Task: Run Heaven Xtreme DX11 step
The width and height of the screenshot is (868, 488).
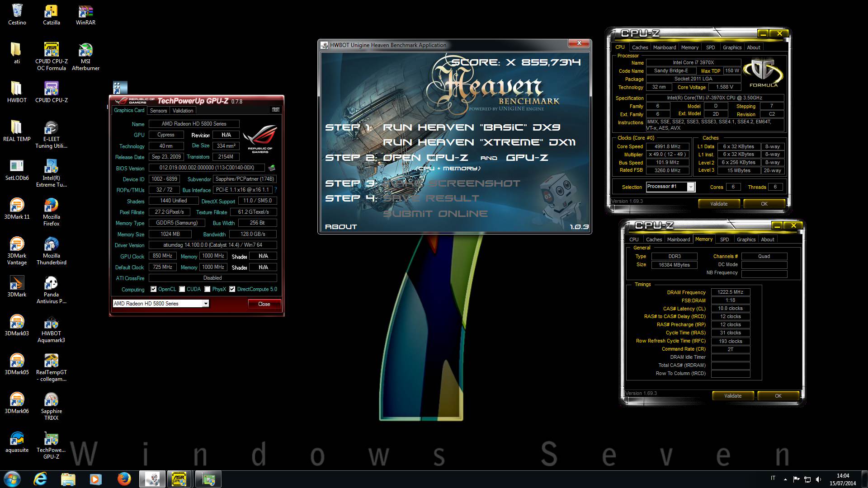Action: coord(479,142)
